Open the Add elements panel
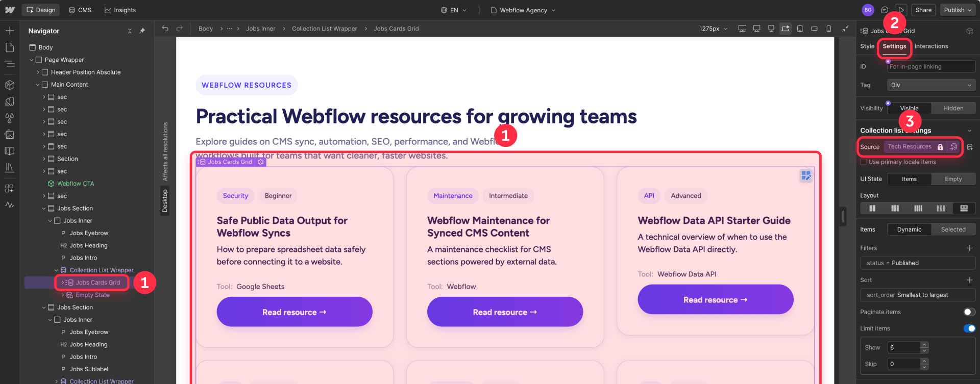 [x=10, y=31]
